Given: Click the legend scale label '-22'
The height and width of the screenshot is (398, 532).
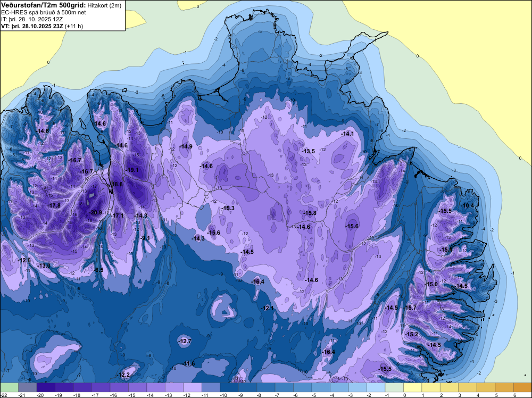Looking at the screenshot, I should (x=4, y=395).
